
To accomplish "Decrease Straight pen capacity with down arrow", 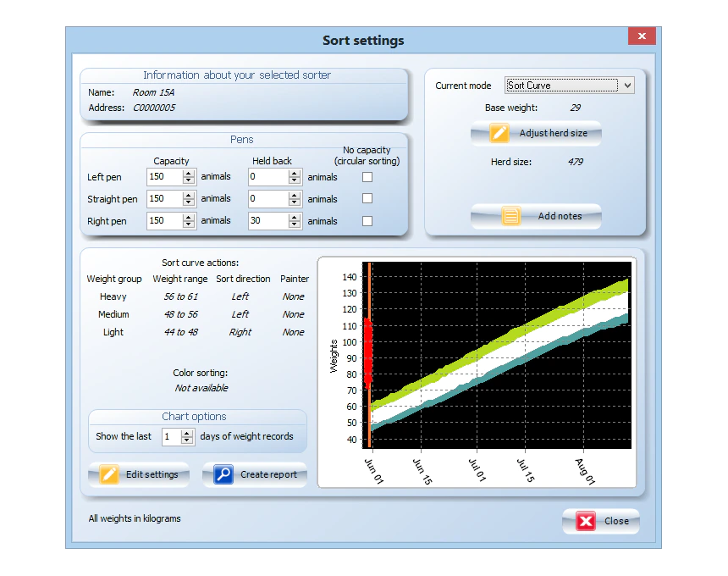I will coord(189,203).
